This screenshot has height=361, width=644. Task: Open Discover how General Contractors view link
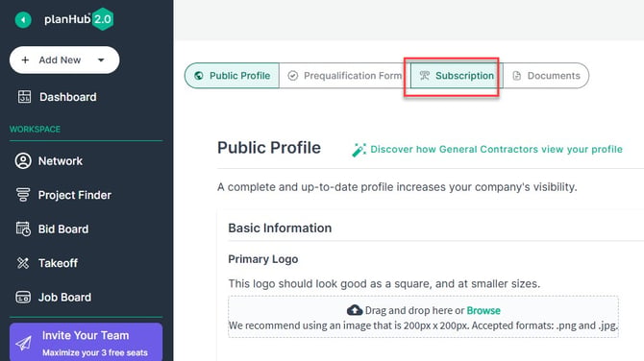(x=496, y=150)
